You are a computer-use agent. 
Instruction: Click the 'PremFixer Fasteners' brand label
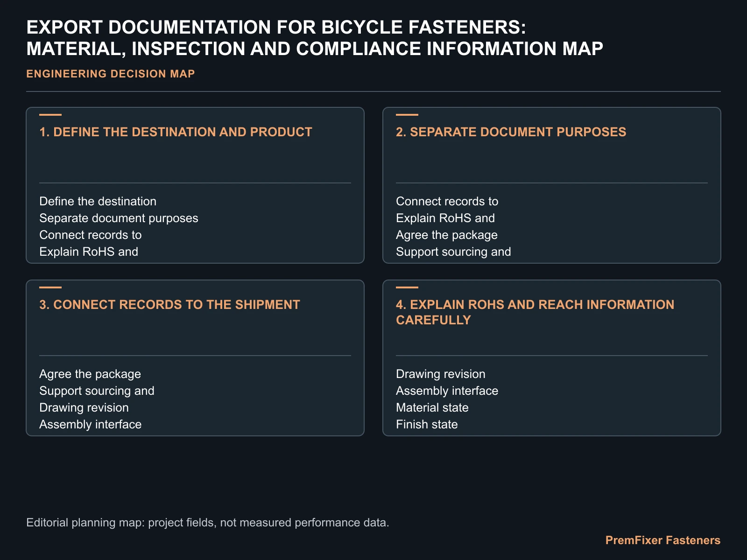coord(663,540)
